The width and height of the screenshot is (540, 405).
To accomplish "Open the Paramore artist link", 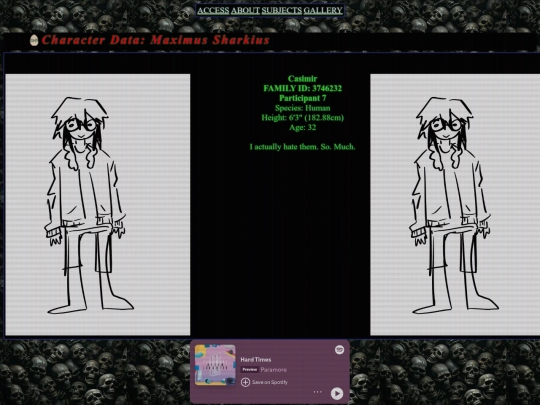I will tap(273, 370).
